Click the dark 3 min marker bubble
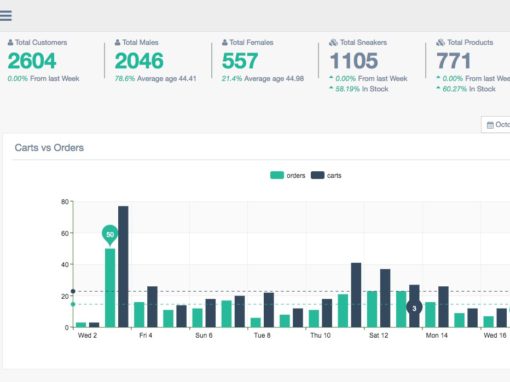 click(x=414, y=308)
